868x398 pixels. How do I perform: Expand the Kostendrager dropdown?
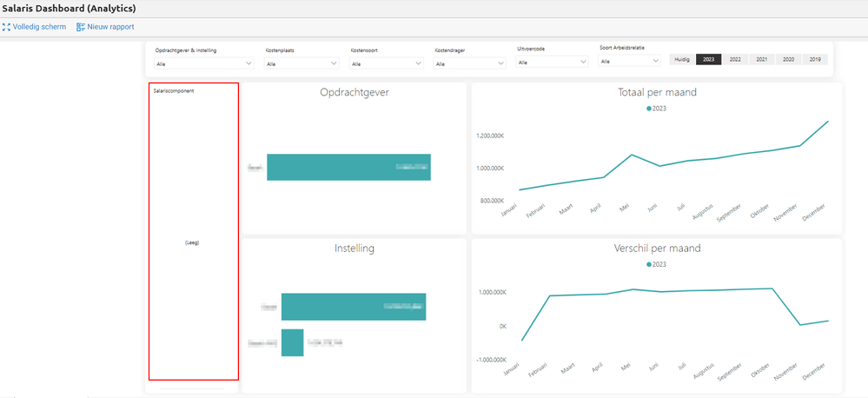[x=469, y=63]
